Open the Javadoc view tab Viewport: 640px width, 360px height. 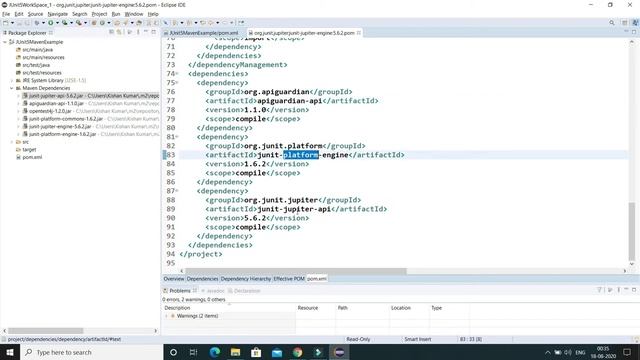[213, 291]
